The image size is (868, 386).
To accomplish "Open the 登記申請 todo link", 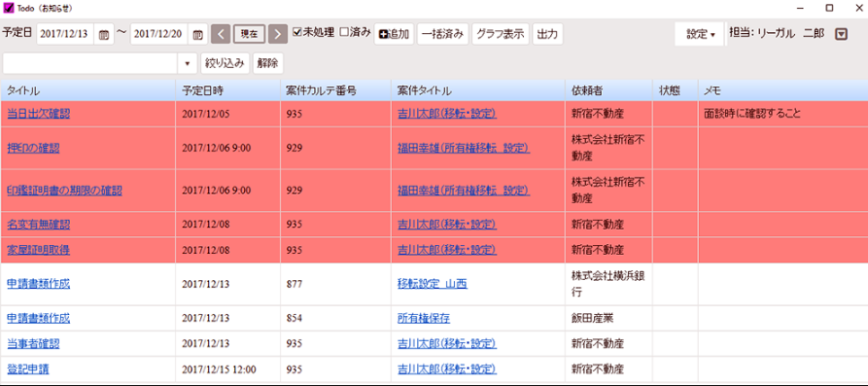I will (x=27, y=368).
